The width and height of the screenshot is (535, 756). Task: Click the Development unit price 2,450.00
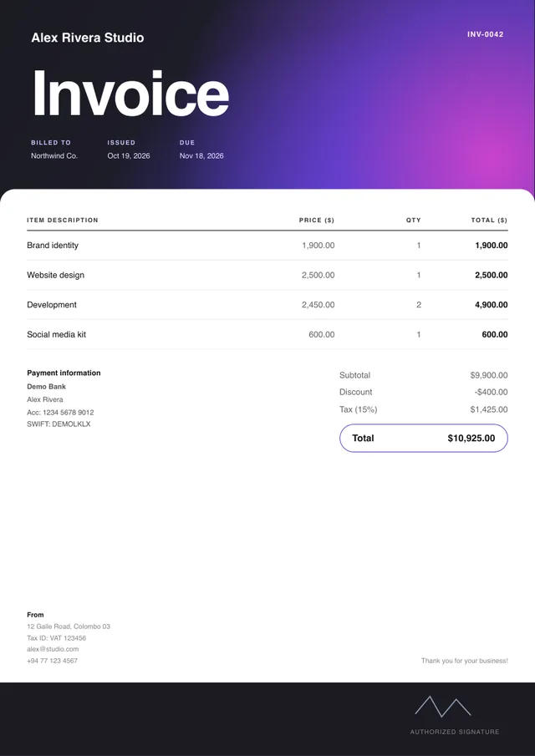pyautogui.click(x=318, y=305)
